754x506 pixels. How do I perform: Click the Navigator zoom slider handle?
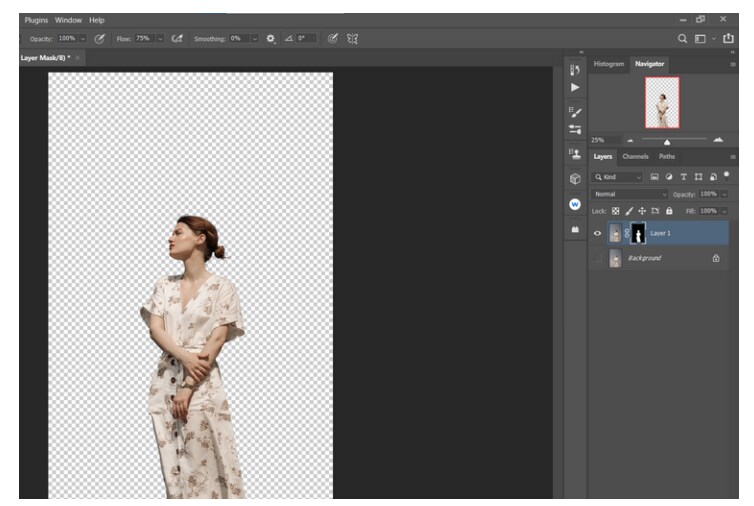pos(667,141)
